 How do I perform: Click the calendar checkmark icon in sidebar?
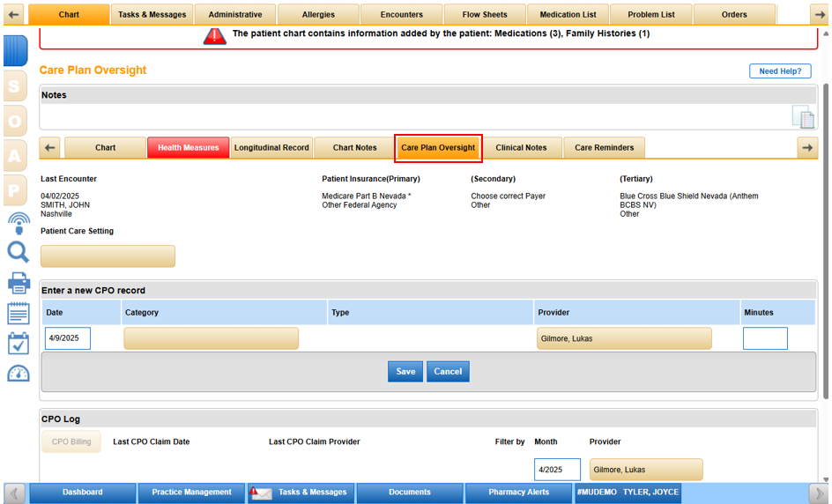[18, 343]
